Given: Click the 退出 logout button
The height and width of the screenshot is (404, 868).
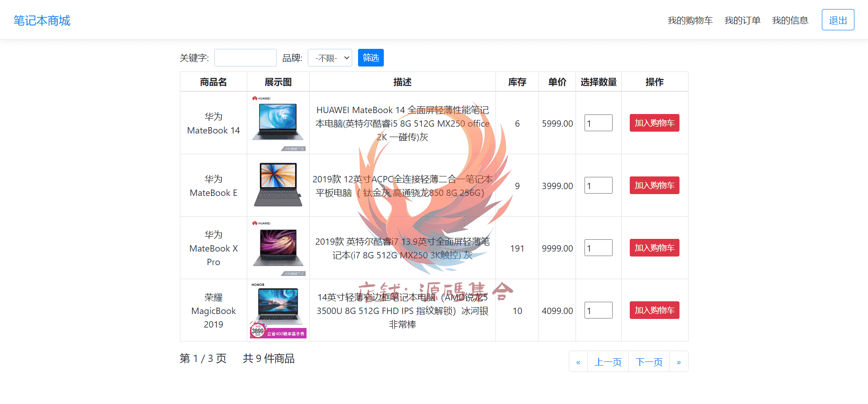Looking at the screenshot, I should pos(838,20).
